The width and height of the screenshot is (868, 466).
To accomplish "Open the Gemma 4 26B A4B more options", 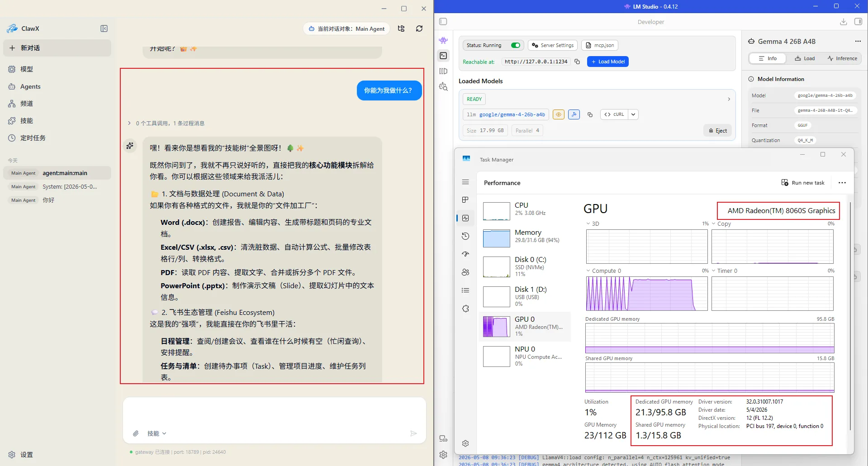I will 858,41.
